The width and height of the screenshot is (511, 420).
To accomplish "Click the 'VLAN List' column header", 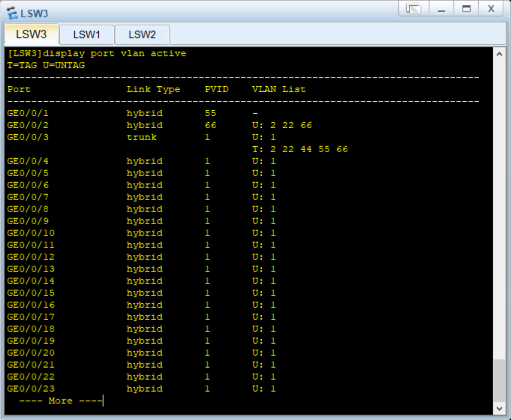I will point(279,89).
